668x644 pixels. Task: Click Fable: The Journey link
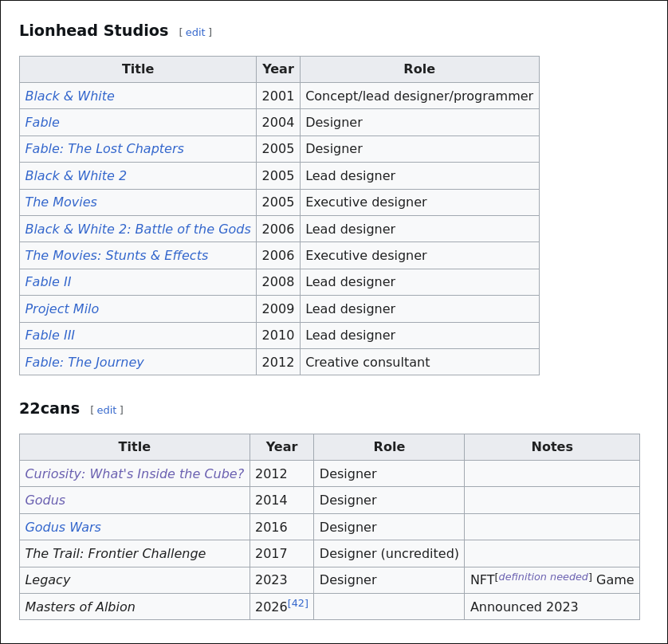pos(84,362)
